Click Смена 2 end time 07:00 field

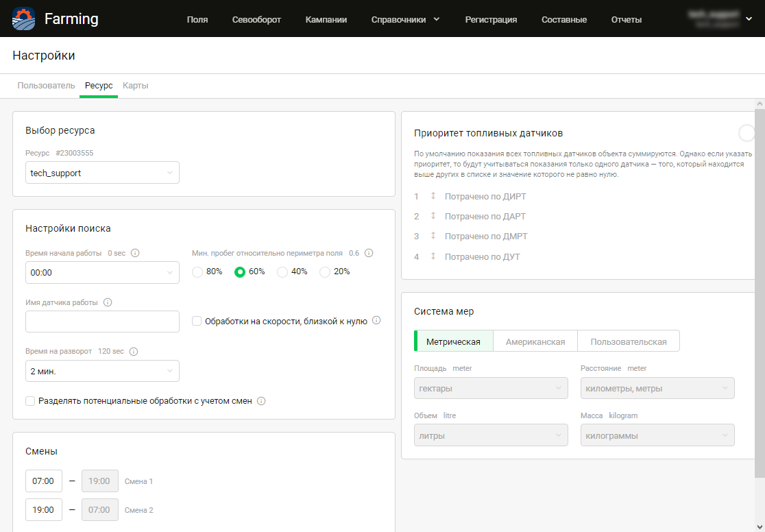[x=100, y=509]
